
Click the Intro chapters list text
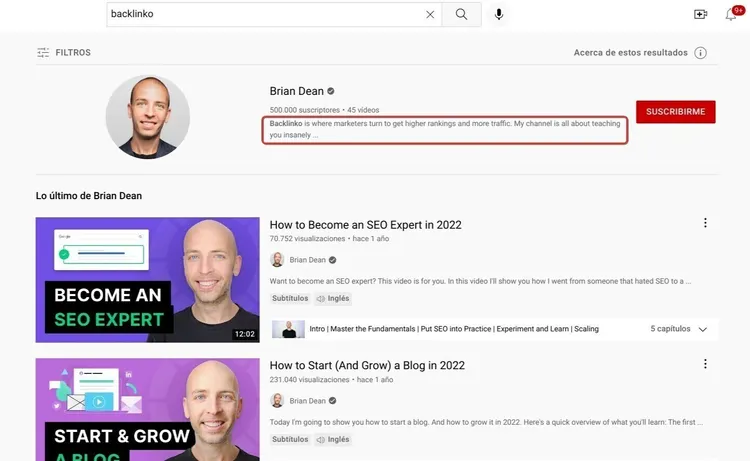454,329
